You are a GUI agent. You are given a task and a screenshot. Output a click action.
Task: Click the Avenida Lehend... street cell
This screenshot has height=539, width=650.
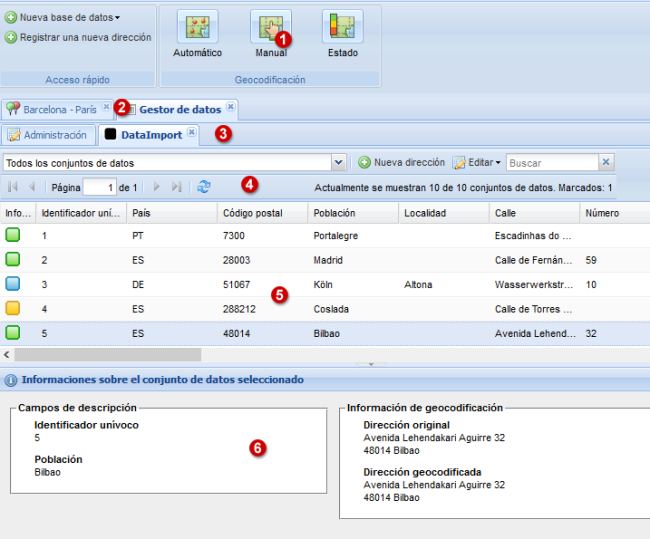click(x=534, y=333)
